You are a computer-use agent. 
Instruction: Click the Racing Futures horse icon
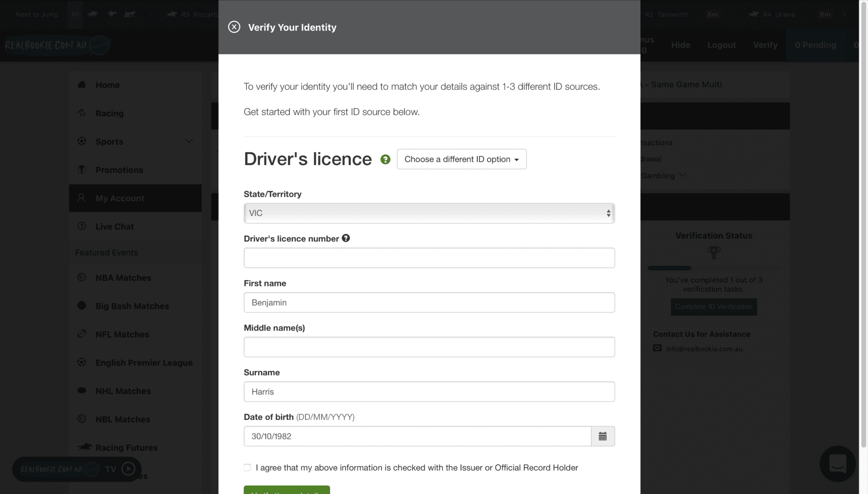pyautogui.click(x=85, y=447)
